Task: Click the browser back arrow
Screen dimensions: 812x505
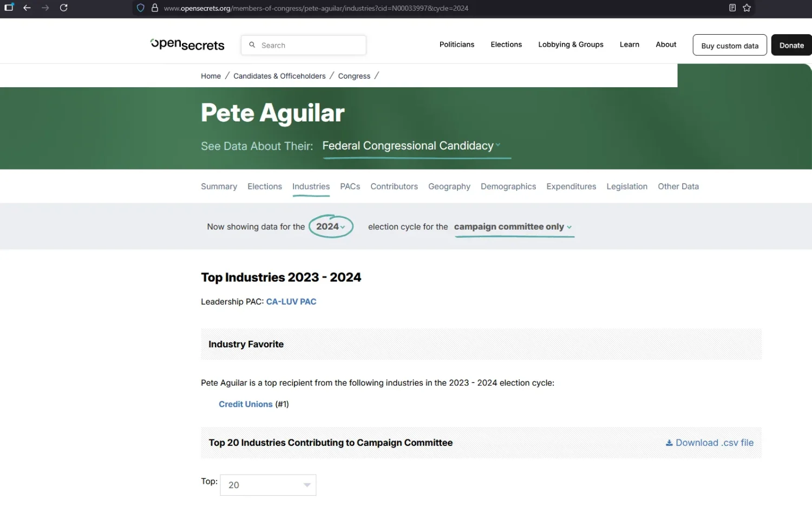Action: tap(27, 8)
